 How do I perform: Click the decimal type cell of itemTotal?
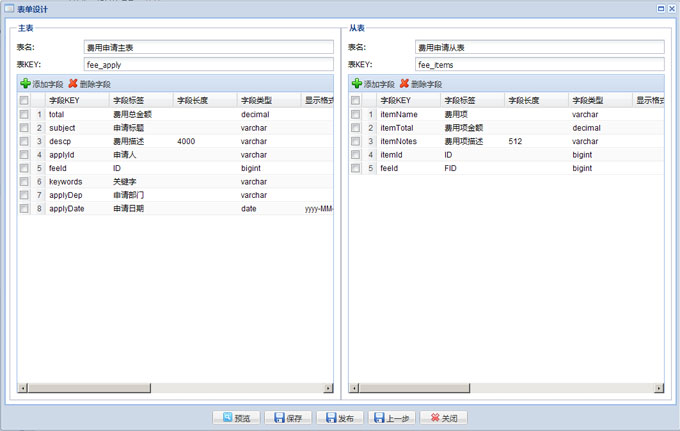[600, 127]
